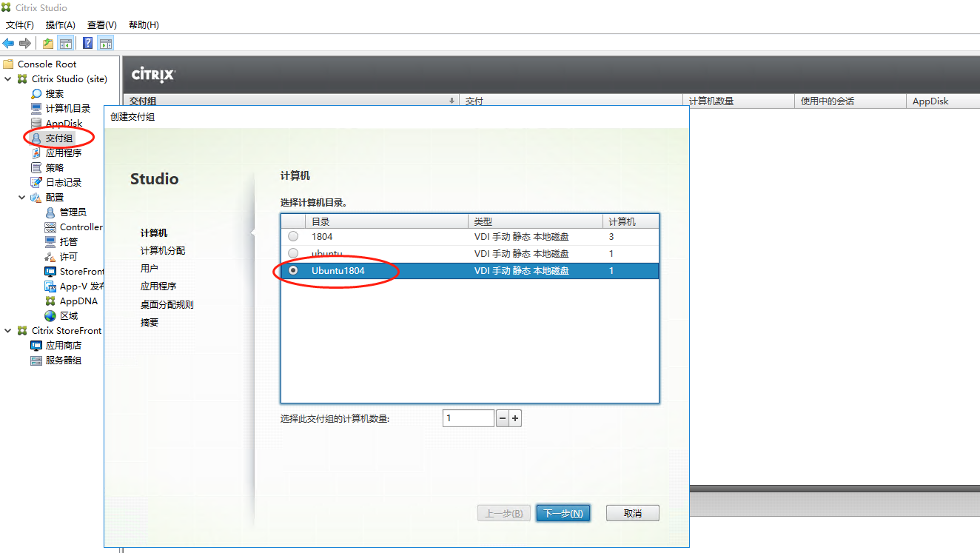
Task: Click the AppDisk column header in main window
Action: pyautogui.click(x=943, y=101)
